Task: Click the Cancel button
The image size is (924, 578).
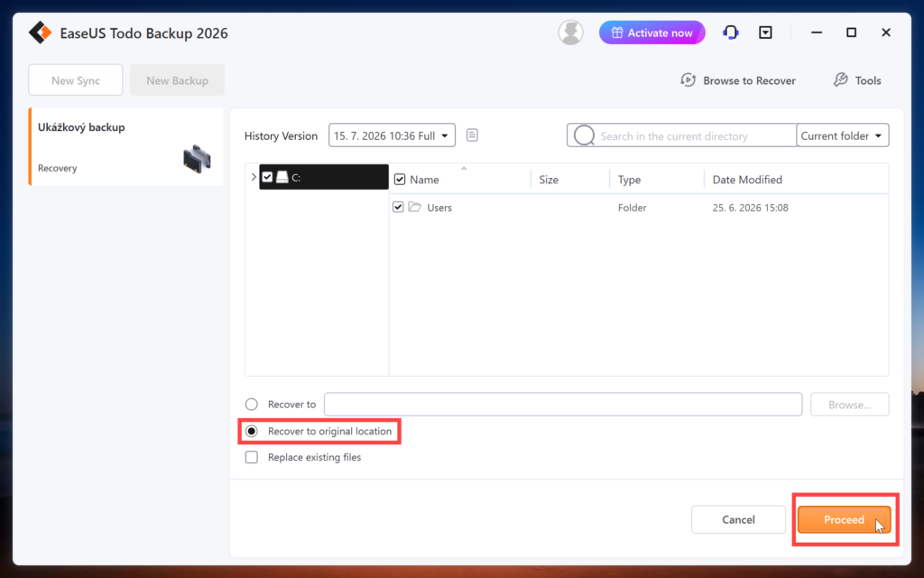Action: pos(738,519)
